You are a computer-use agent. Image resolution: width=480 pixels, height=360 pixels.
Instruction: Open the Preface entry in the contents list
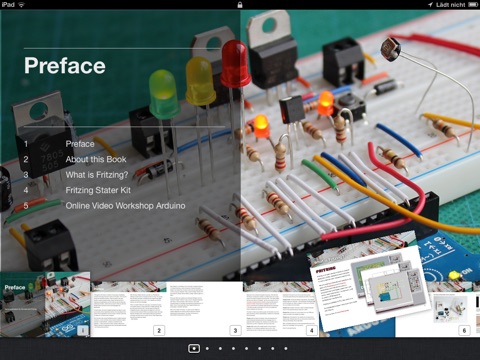(80, 144)
